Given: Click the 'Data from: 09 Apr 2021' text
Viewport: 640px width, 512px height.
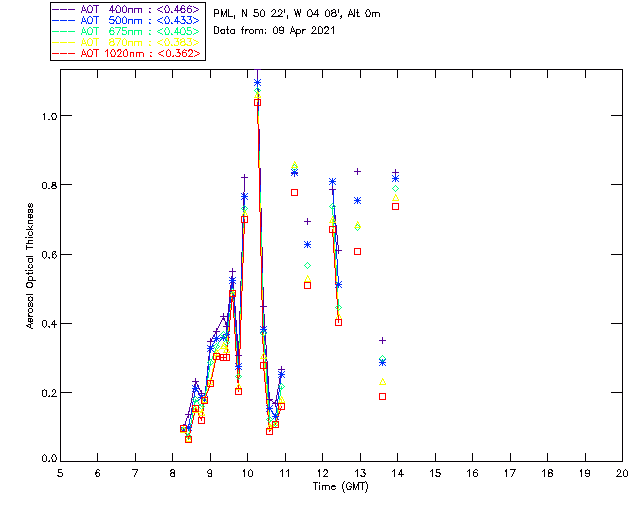Looking at the screenshot, I should (274, 31).
